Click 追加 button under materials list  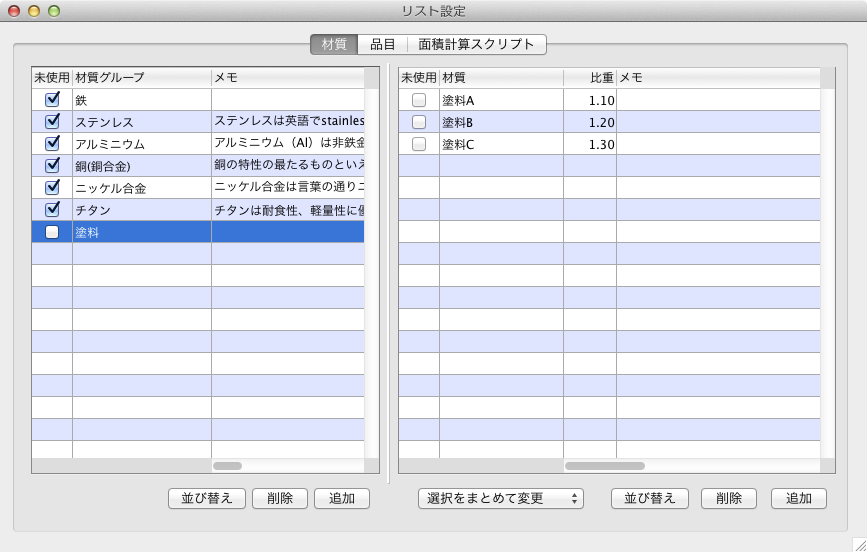798,498
